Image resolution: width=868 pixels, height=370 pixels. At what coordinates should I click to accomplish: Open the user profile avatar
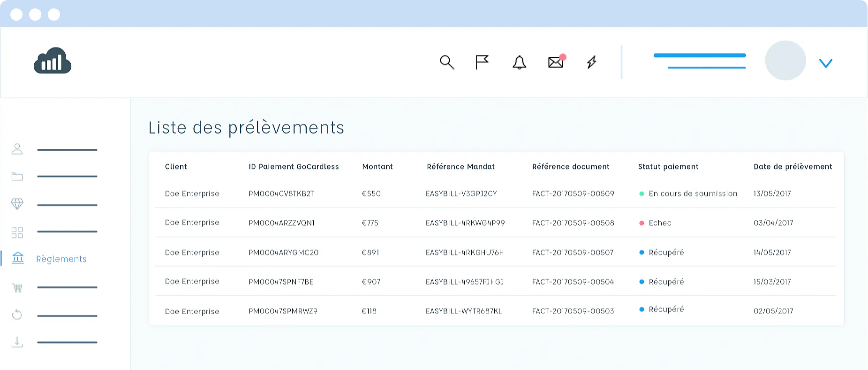coord(785,61)
